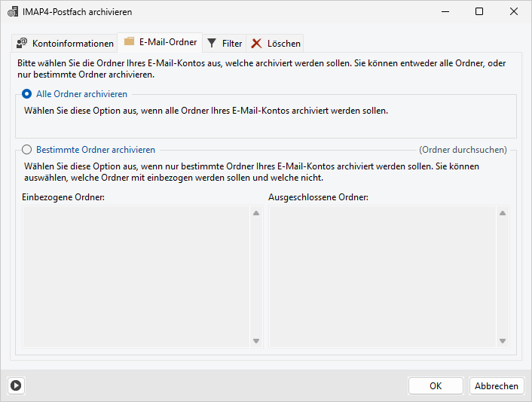Click the red X icon on Löschen tab

257,44
